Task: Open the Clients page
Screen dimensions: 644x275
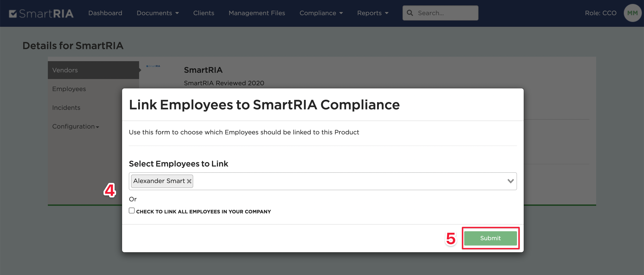Action: [x=204, y=13]
